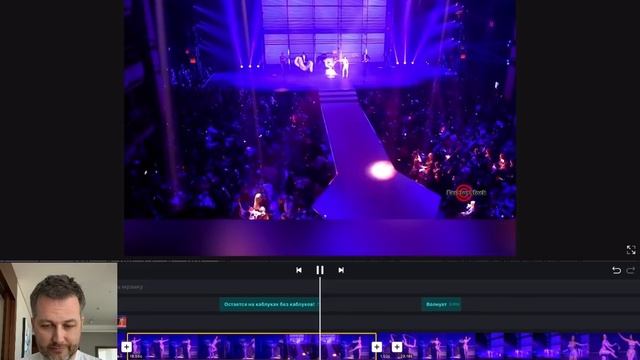640x360 pixels.
Task: Add transition with plus at selected clip start
Action: coord(127,347)
